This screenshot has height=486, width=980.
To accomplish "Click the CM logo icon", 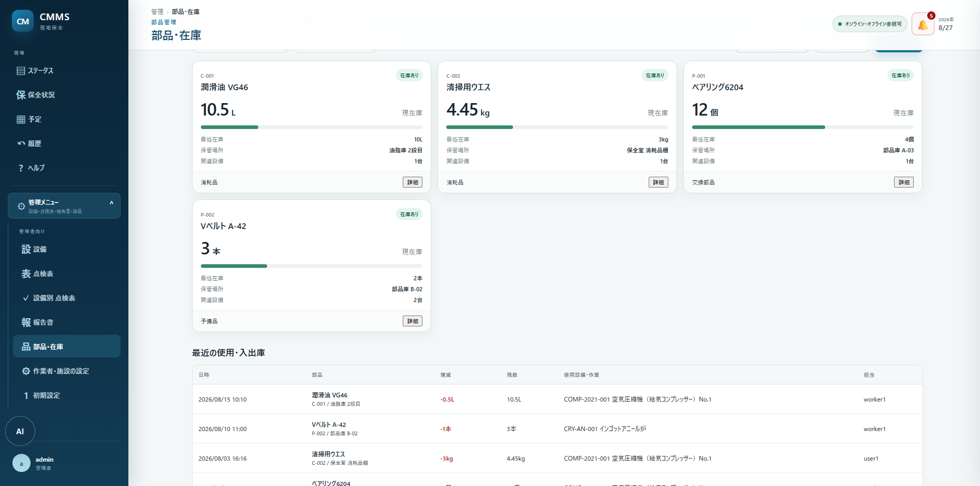I will point(23,21).
